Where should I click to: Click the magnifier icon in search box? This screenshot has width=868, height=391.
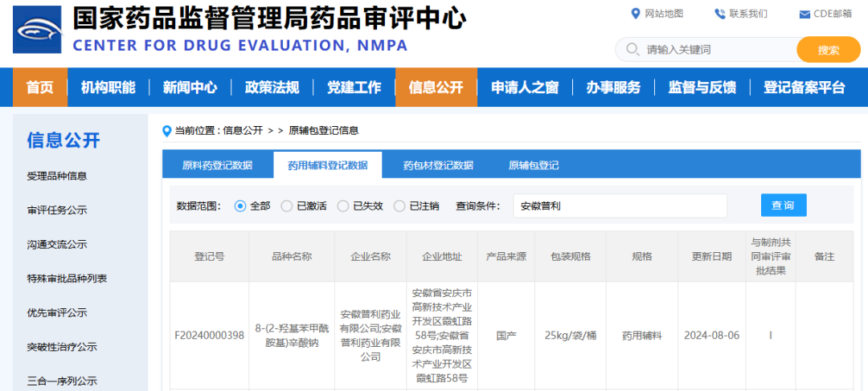(x=632, y=50)
